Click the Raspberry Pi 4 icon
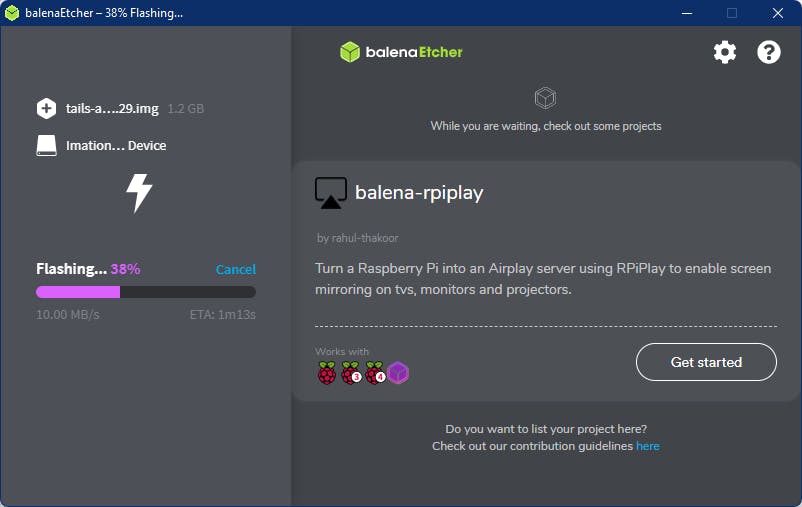The width and height of the screenshot is (802, 507). 374,372
